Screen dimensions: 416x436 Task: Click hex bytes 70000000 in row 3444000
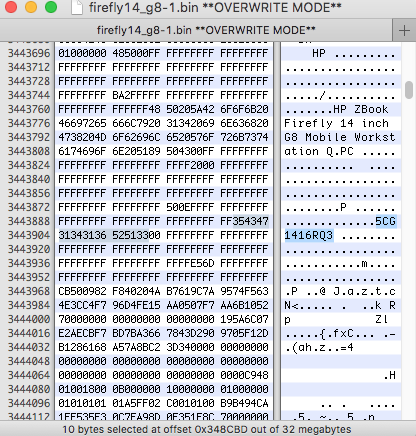tap(82, 319)
